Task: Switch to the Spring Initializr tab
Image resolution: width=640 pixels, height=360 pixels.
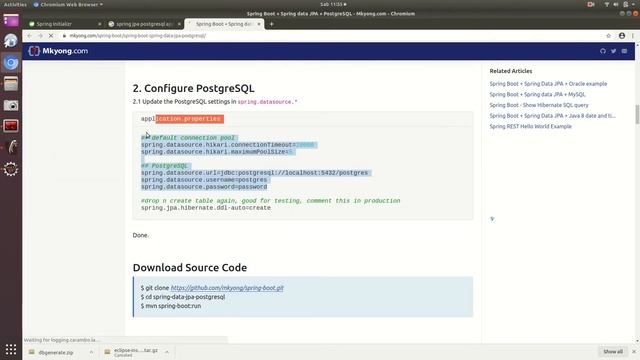Action: click(x=63, y=24)
